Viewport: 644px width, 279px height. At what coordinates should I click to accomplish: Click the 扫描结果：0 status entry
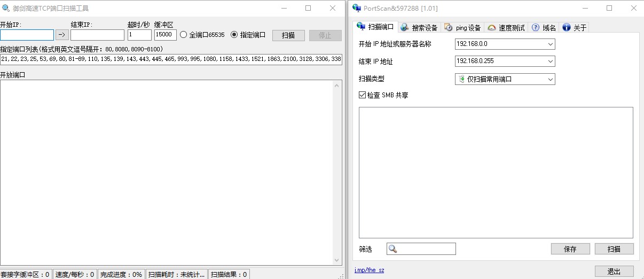pyautogui.click(x=229, y=274)
